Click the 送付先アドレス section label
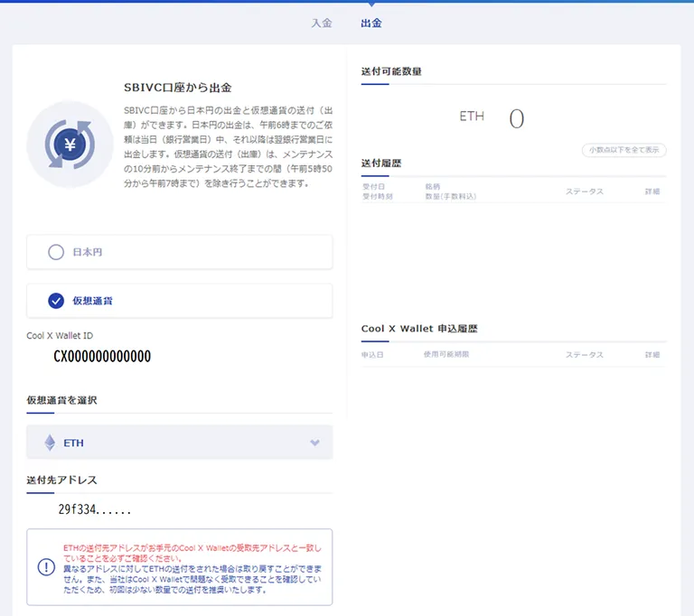Image resolution: width=694 pixels, height=616 pixels. click(x=61, y=480)
